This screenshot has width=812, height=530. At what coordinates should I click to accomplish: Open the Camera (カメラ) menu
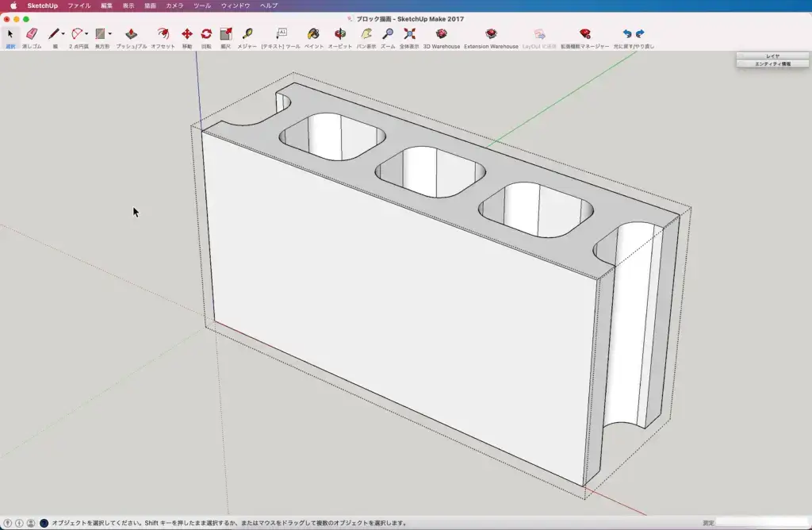[x=174, y=6]
